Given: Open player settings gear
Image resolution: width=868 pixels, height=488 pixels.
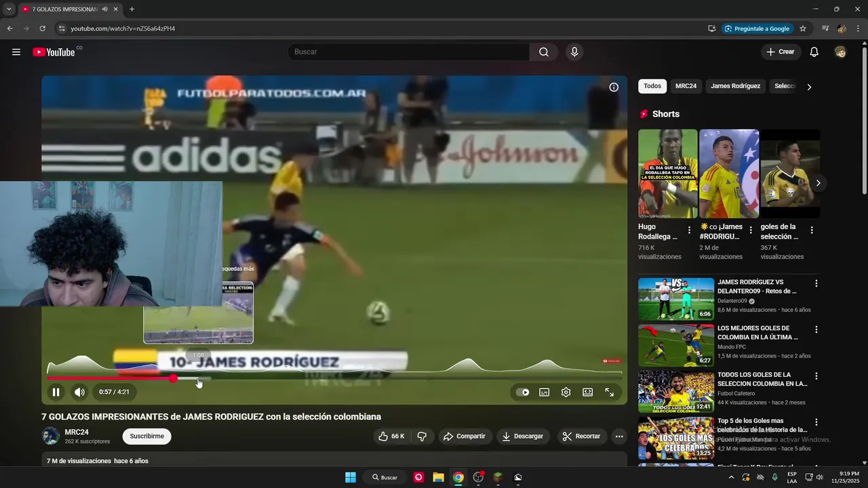Looking at the screenshot, I should tap(566, 392).
